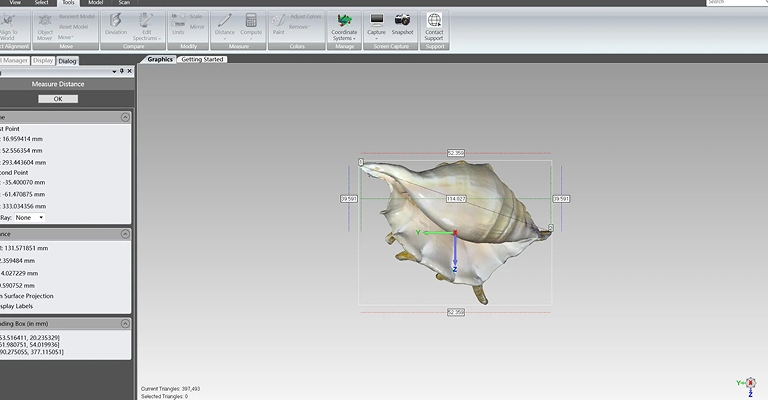This screenshot has height=400, width=768.
Task: Click the Compute calculator icon
Action: (x=251, y=24)
